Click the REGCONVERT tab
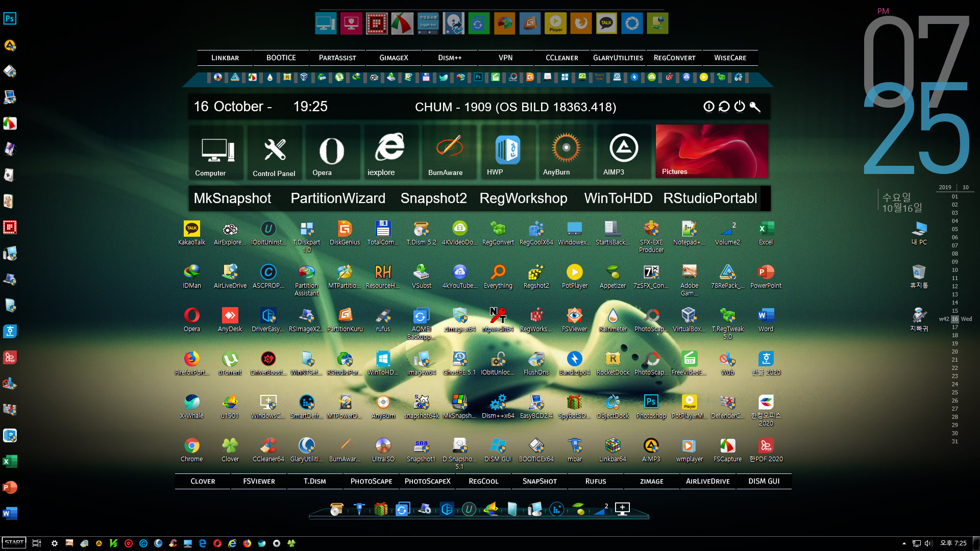This screenshot has height=551, width=980. tap(674, 58)
